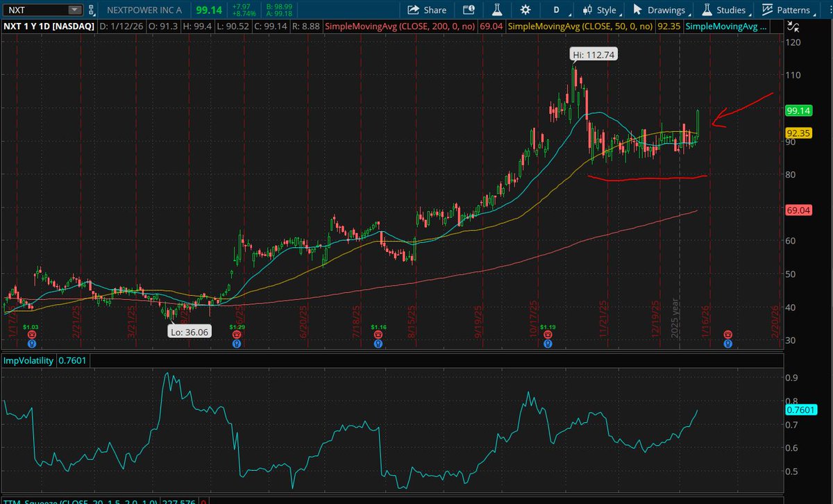Click the 69.04 moving average value in header
Image resolution: width=833 pixels, height=504 pixels.
click(490, 26)
